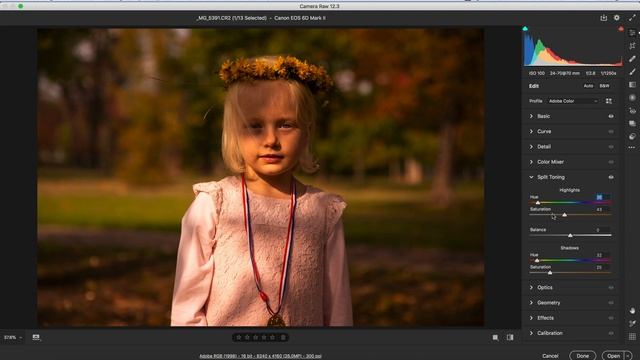Toggle Curve panel visibility eye
The image size is (640, 360).
611,131
